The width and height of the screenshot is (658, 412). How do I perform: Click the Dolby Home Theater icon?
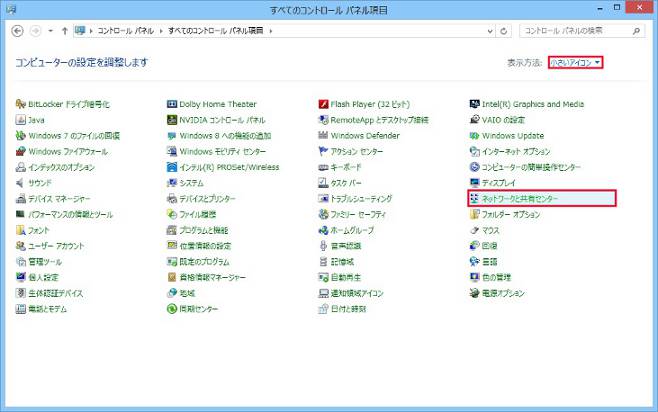(172, 104)
